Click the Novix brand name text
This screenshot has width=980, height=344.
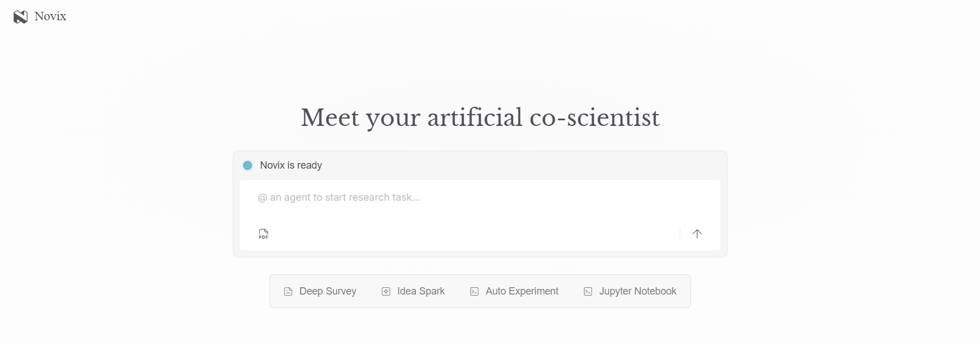coord(50,16)
